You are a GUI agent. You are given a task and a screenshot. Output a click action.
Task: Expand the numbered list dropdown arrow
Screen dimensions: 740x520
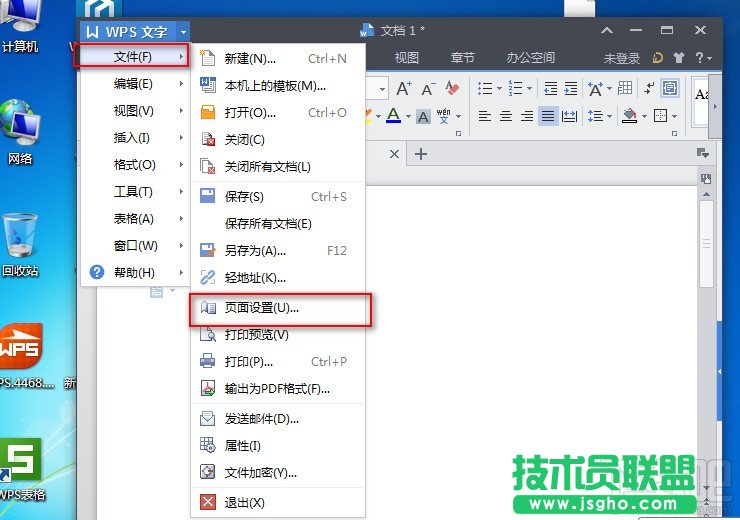[530, 88]
